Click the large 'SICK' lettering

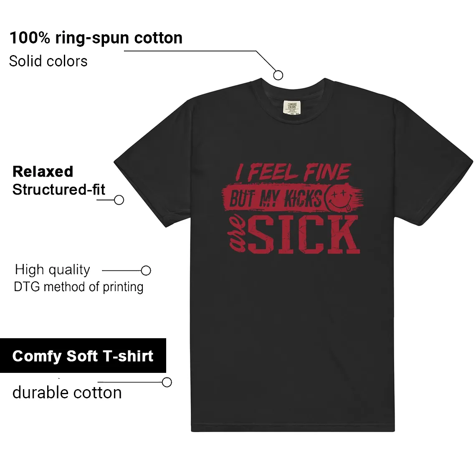coord(304,234)
